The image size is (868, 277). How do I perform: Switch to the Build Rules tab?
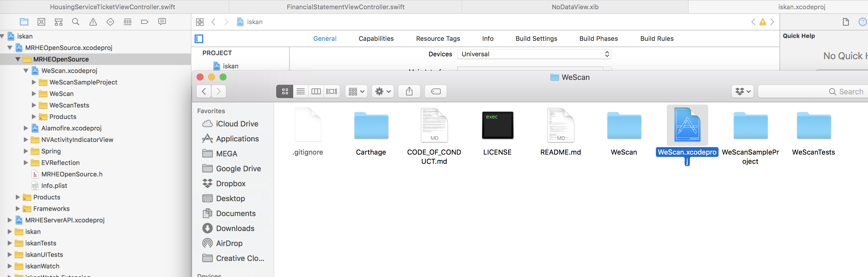click(x=657, y=39)
